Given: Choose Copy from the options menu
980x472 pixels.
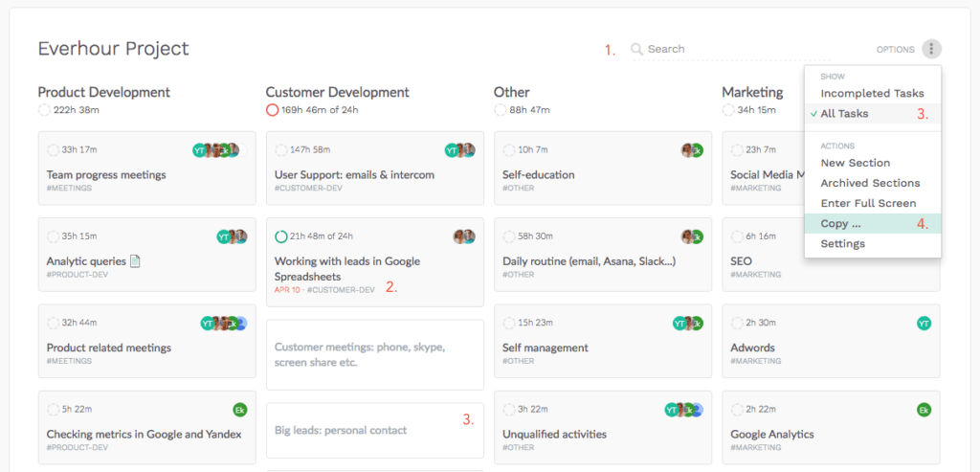Looking at the screenshot, I should (840, 224).
